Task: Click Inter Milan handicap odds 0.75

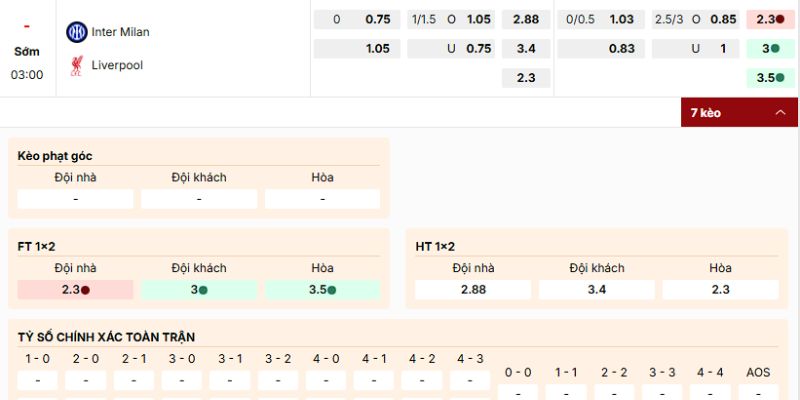Action: (x=377, y=19)
